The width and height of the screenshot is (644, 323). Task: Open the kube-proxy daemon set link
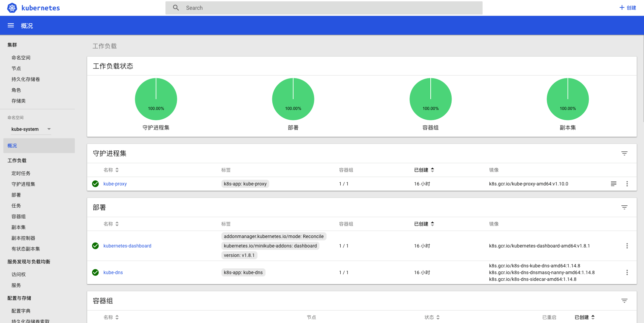tap(115, 184)
